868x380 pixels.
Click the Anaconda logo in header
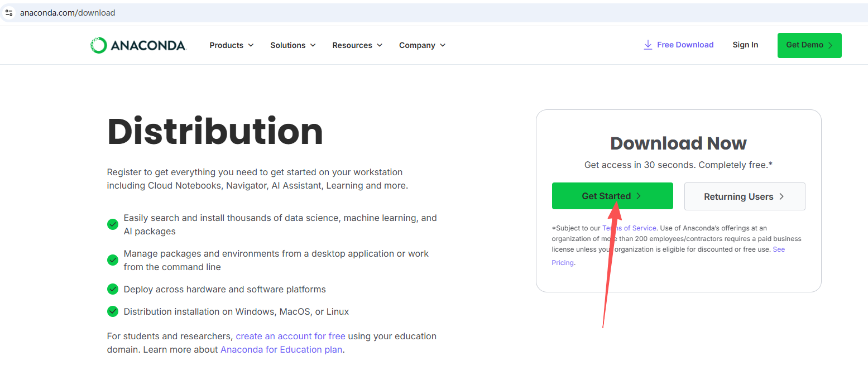138,45
